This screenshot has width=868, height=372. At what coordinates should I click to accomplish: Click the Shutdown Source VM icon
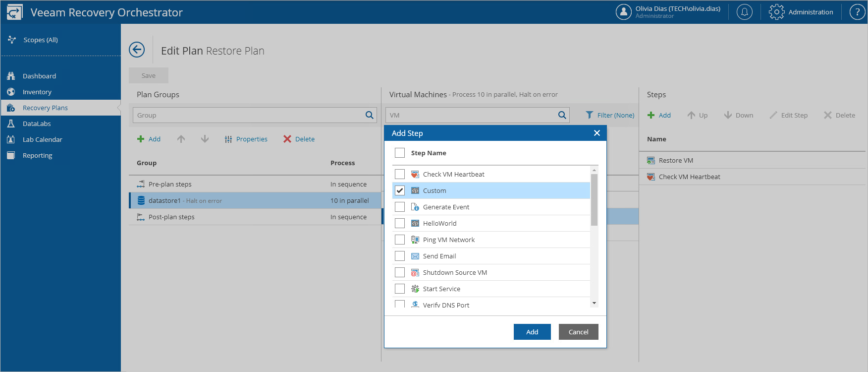(x=415, y=272)
